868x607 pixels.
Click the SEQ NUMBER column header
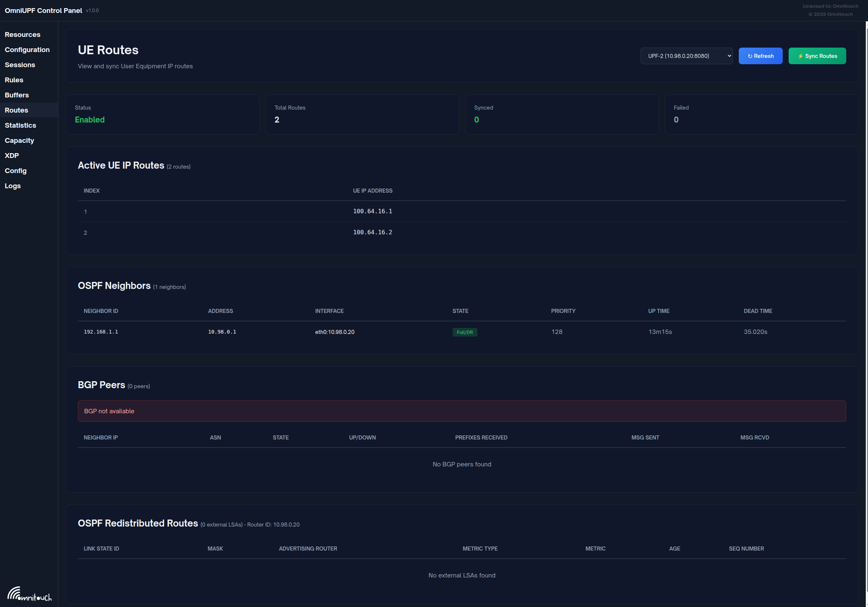tap(746, 548)
